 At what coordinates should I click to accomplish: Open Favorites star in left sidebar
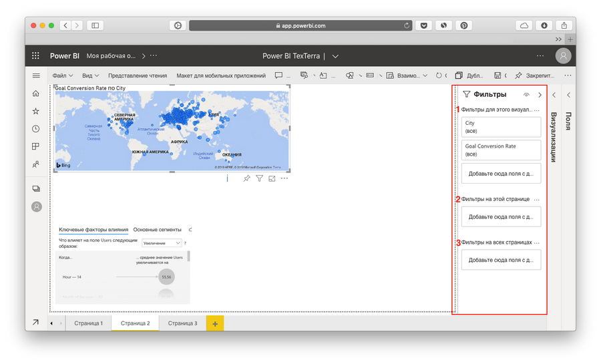coord(36,111)
